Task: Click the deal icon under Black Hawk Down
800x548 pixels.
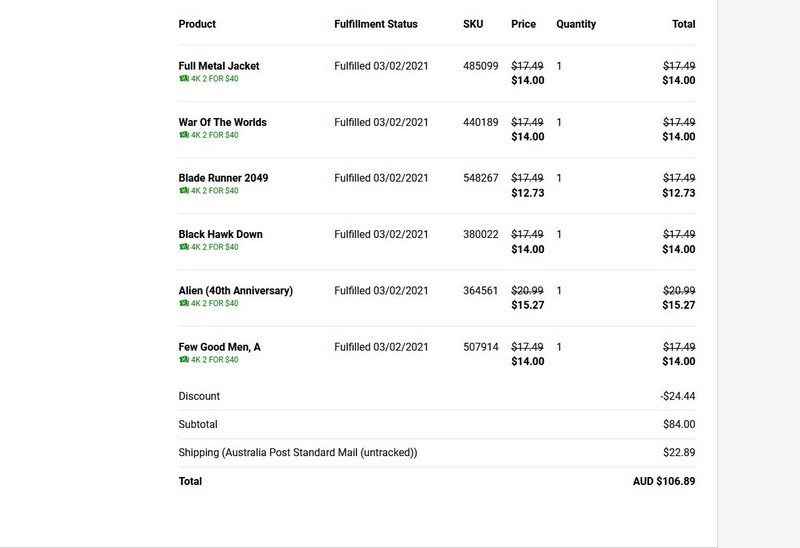Action: (x=184, y=247)
